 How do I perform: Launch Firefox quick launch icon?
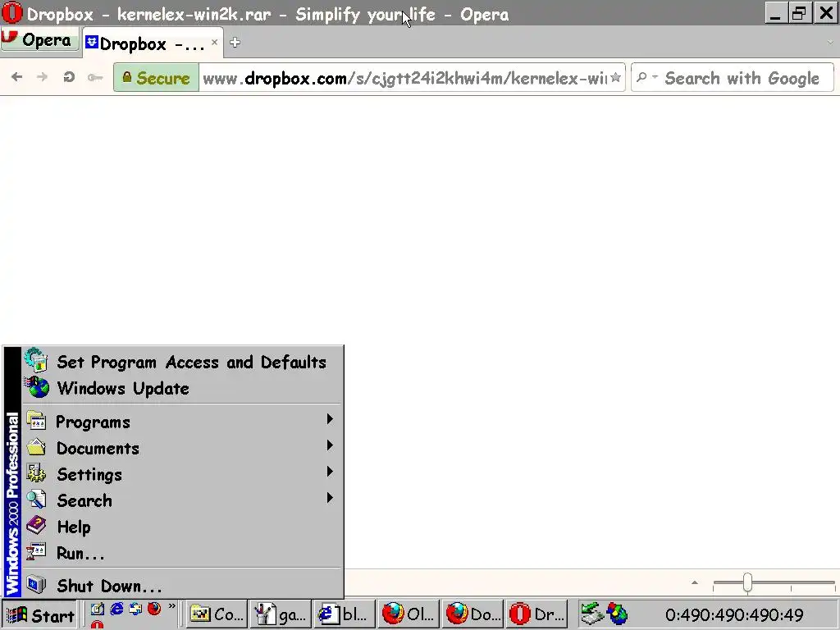click(x=154, y=609)
